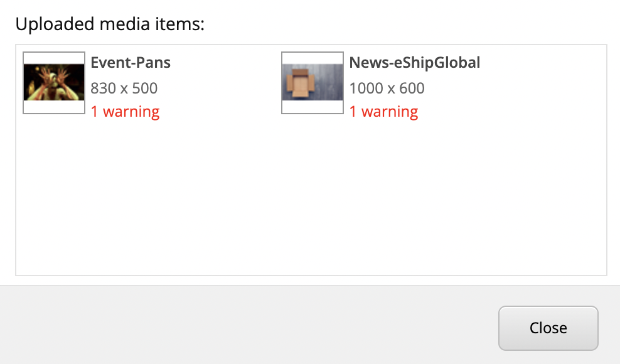Click the Event-Pans media title
Image resolution: width=620 pixels, height=364 pixels.
[131, 63]
